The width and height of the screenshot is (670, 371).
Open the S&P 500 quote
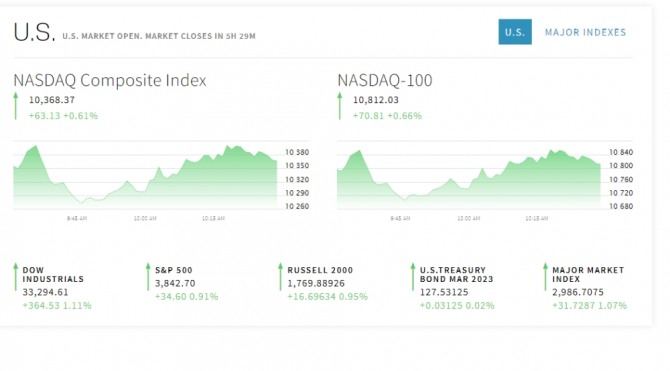coord(173,270)
